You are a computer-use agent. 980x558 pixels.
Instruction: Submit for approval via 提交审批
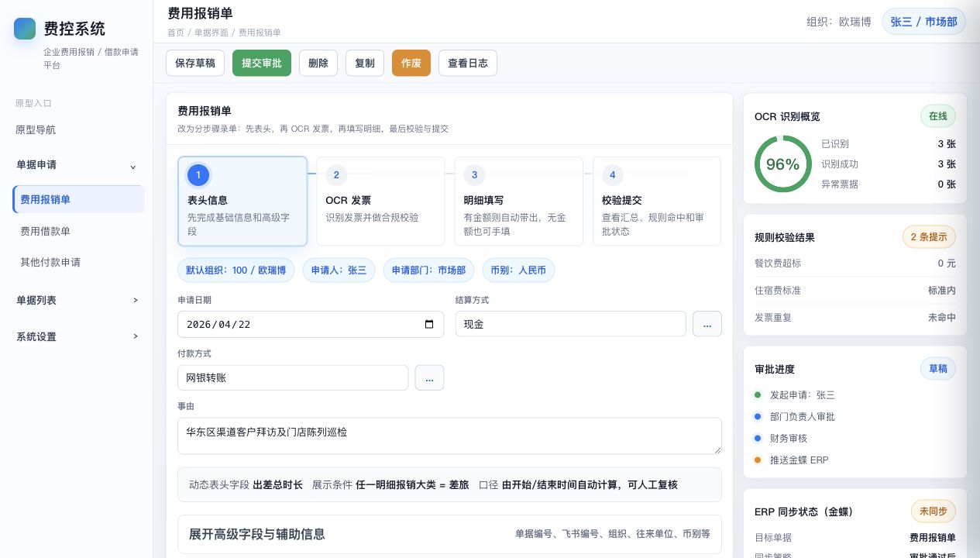pyautogui.click(x=262, y=63)
